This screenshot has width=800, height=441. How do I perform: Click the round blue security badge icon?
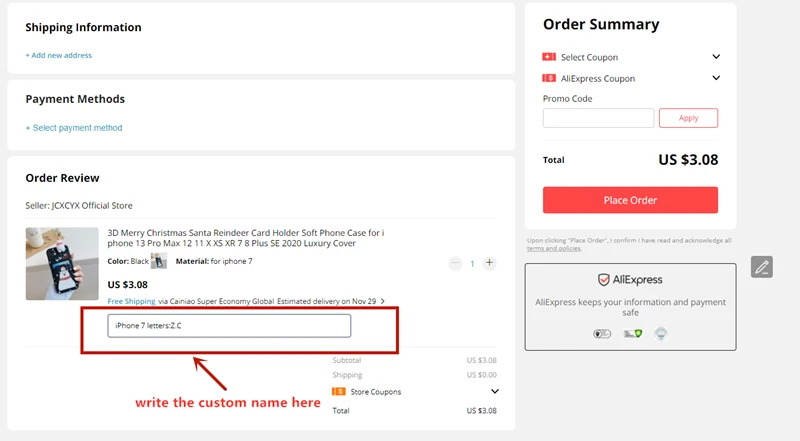point(661,334)
